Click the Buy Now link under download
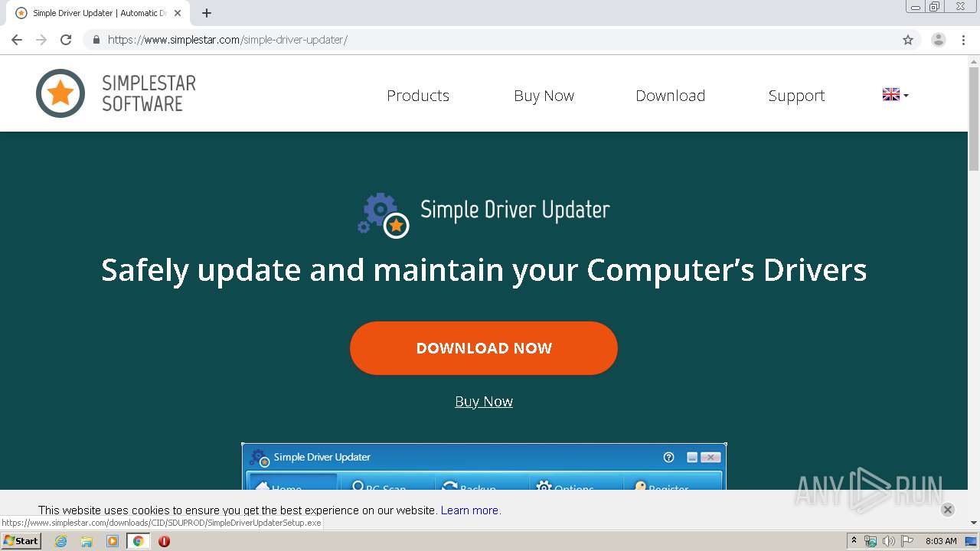The width and height of the screenshot is (980, 551). tap(484, 402)
